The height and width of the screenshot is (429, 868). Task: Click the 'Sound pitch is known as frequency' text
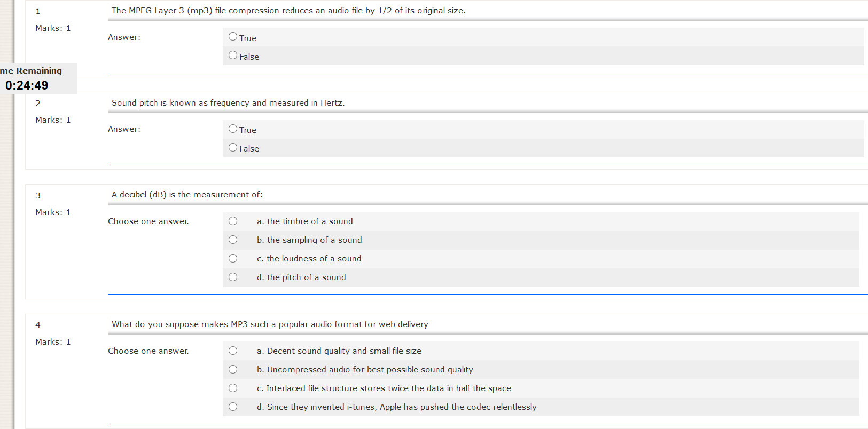click(x=228, y=103)
